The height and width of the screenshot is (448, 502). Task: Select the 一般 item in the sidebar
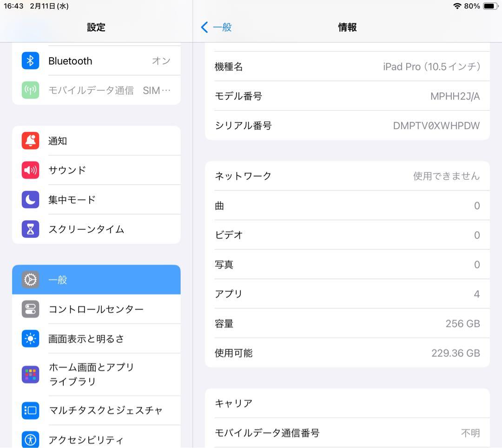tap(96, 280)
